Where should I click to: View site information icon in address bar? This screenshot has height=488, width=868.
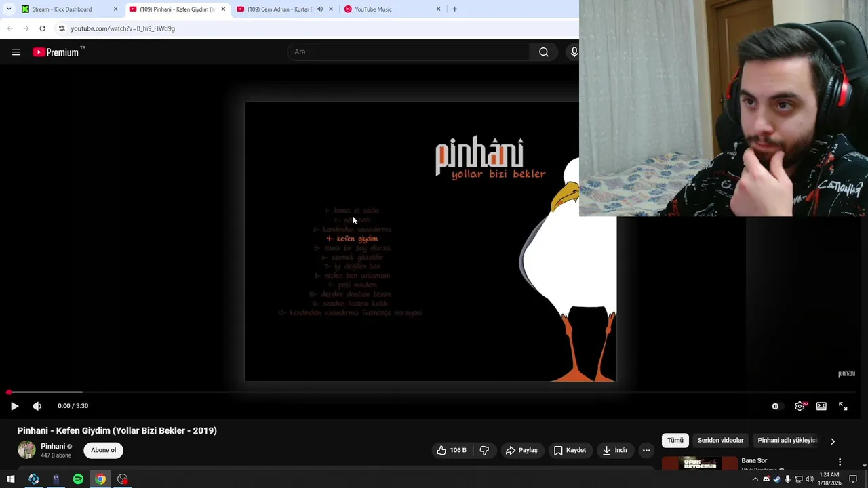pyautogui.click(x=62, y=28)
